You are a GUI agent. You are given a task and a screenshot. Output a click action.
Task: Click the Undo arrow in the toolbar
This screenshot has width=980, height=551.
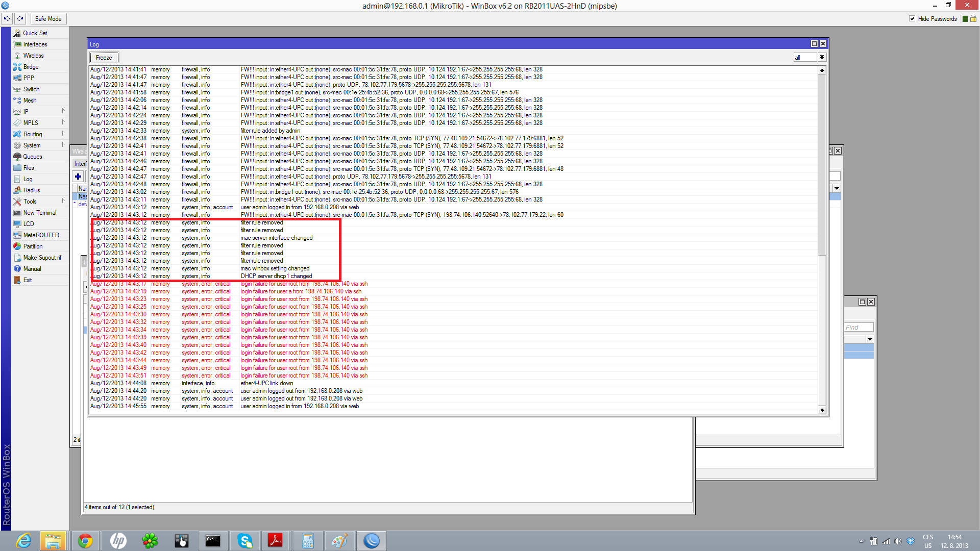pyautogui.click(x=6, y=18)
